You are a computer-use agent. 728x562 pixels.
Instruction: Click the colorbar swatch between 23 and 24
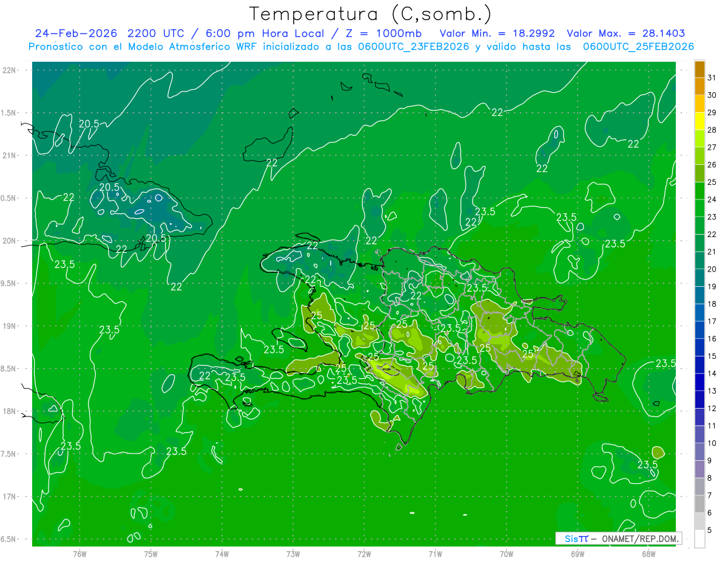pyautogui.click(x=699, y=208)
